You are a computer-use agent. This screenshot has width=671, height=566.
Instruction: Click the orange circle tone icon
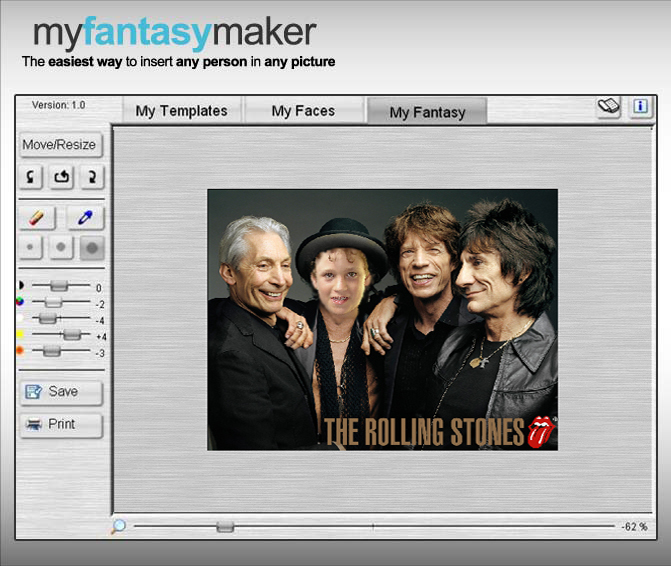[x=20, y=350]
